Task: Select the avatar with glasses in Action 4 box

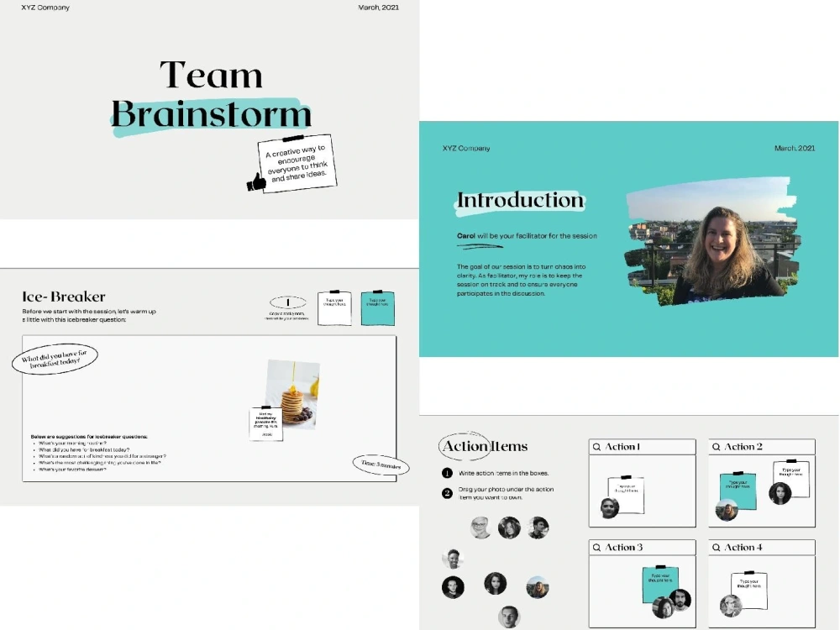Action: [x=731, y=606]
